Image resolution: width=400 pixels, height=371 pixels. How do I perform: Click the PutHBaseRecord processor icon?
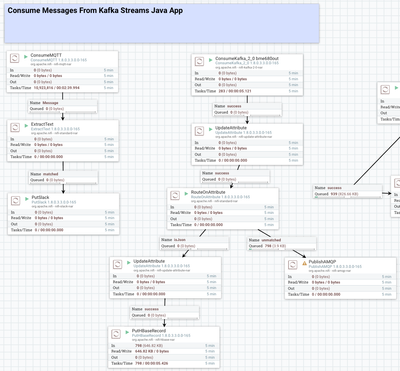coord(116,334)
